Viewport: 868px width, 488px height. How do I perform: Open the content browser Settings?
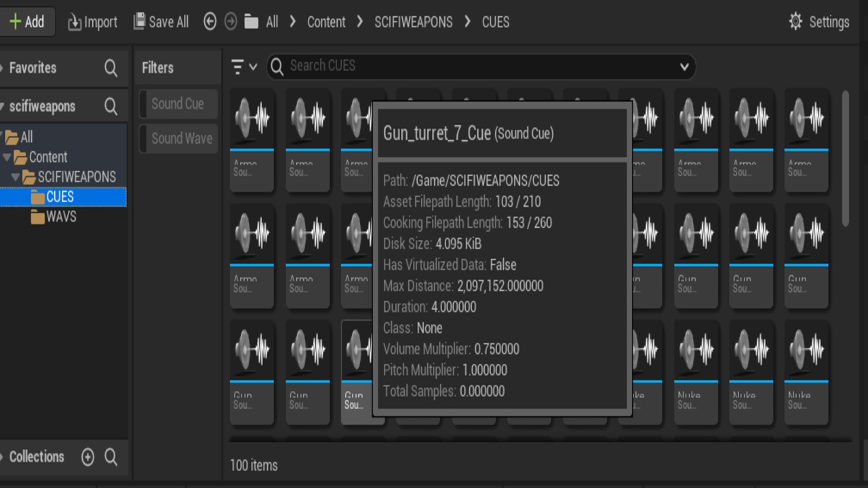pos(819,22)
